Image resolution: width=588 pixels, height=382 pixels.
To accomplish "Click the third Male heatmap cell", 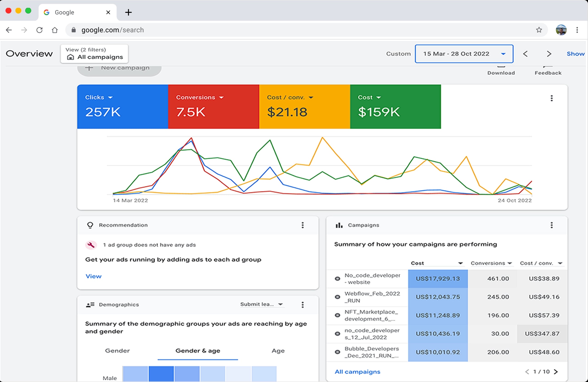I will pos(187,374).
